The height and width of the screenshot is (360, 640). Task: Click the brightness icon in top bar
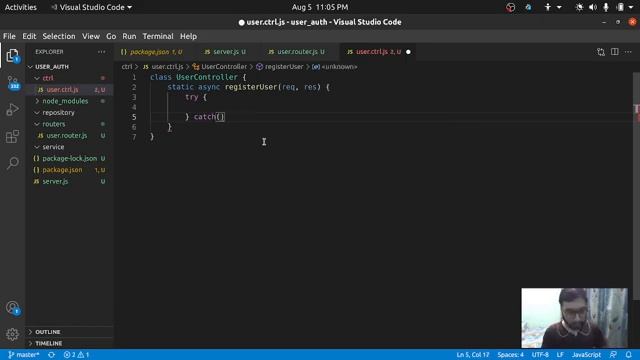579,7
